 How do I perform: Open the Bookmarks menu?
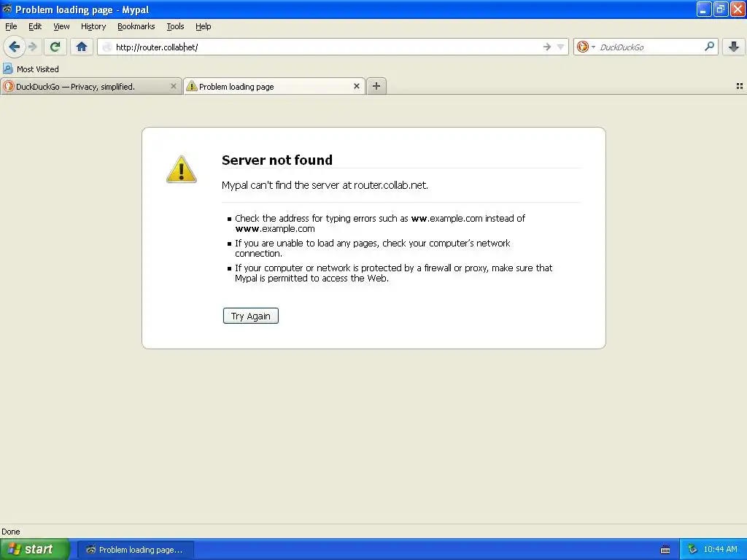136,26
